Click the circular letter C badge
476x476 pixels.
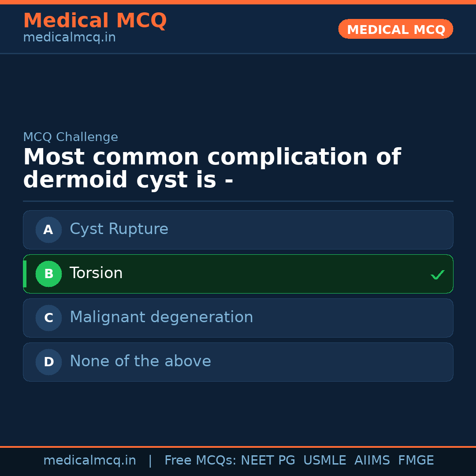48,318
